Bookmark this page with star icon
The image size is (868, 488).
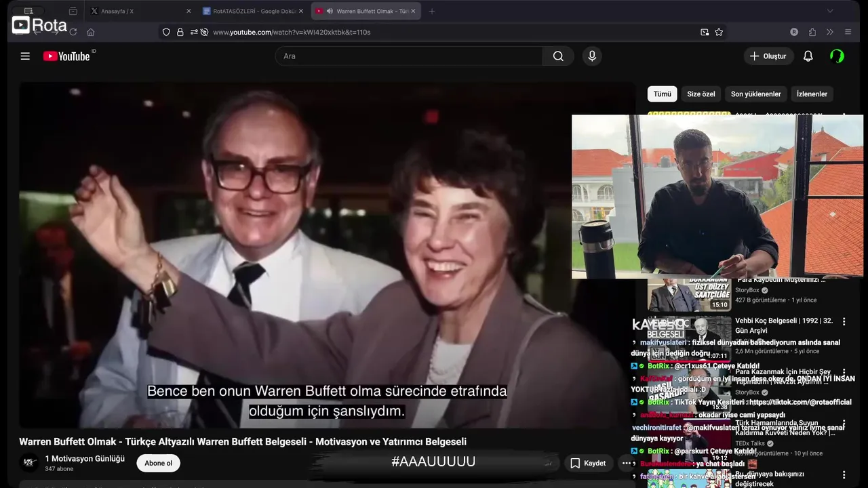click(x=719, y=32)
